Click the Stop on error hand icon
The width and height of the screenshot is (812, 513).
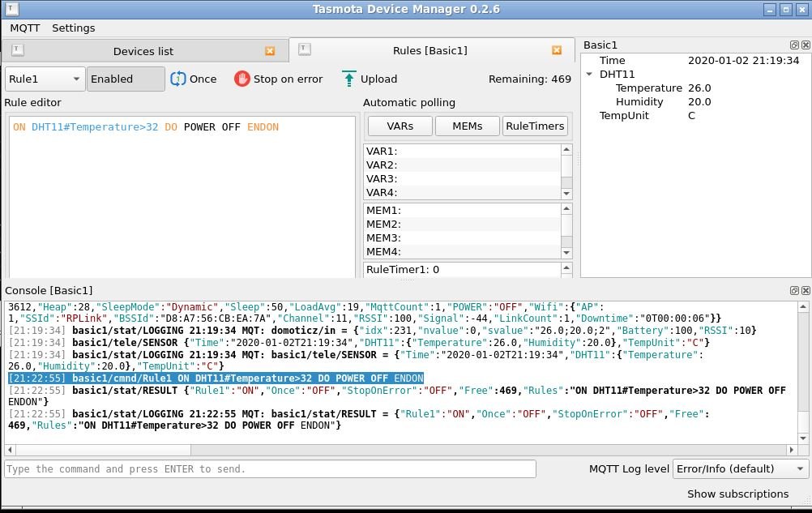click(x=241, y=79)
